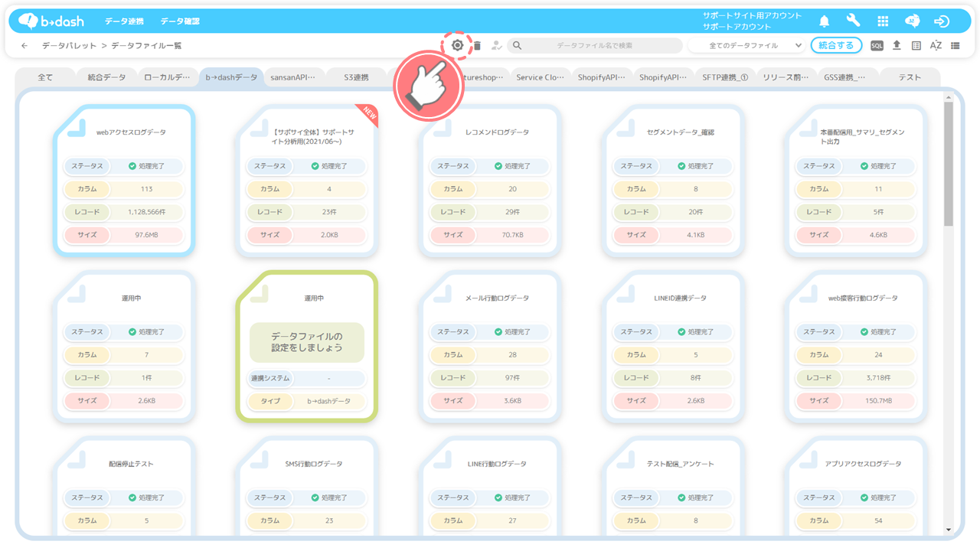
Task: Open the 【サポサイ全体】サポートサイト分析用 card
Action: (307, 180)
